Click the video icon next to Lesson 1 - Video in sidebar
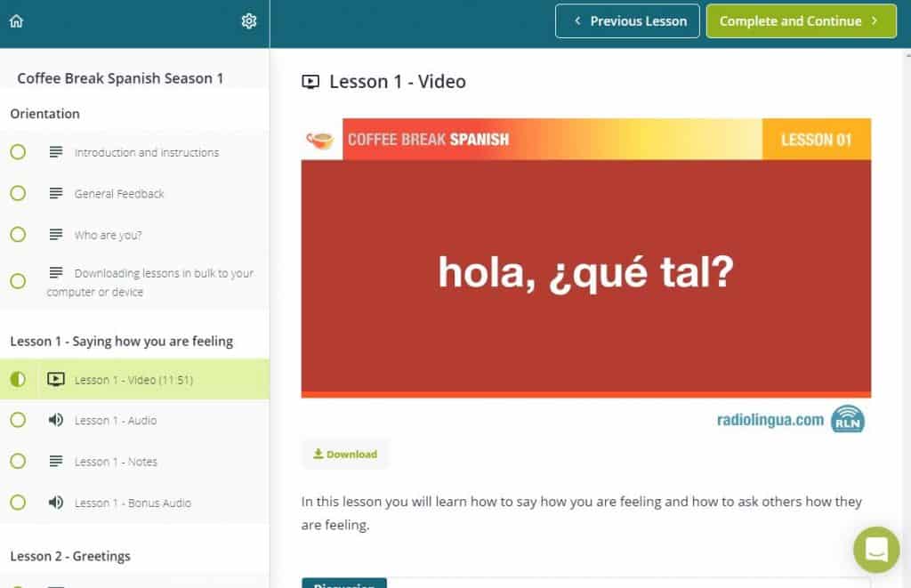 click(57, 379)
